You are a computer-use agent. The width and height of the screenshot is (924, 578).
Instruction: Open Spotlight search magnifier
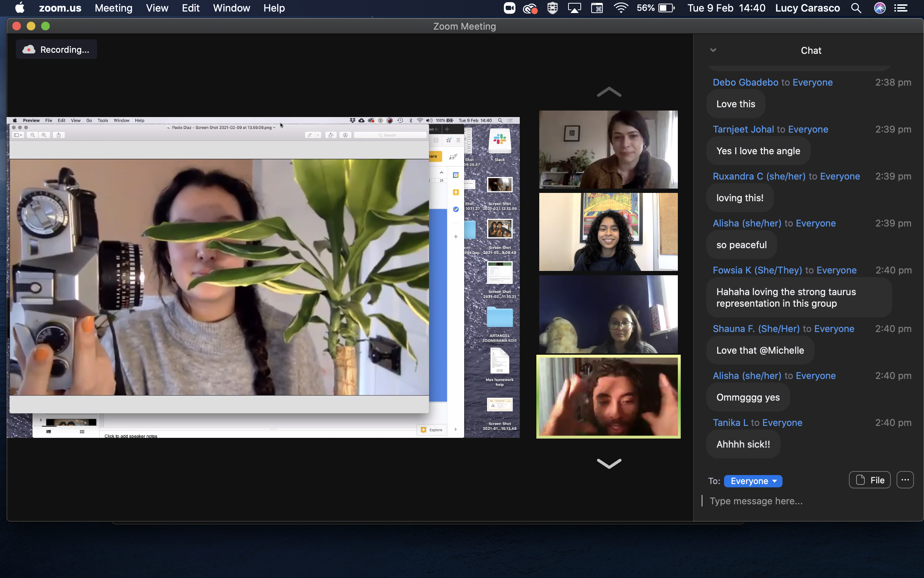click(856, 8)
